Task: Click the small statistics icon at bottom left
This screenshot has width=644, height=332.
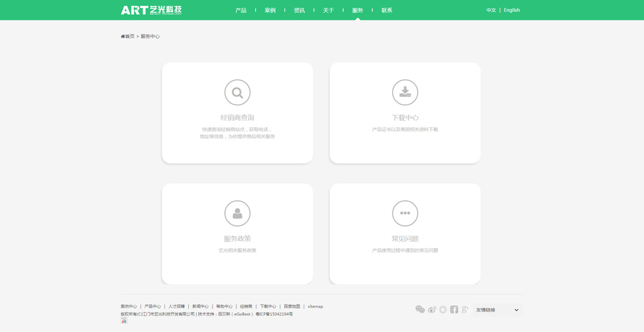Action: pyautogui.click(x=124, y=321)
